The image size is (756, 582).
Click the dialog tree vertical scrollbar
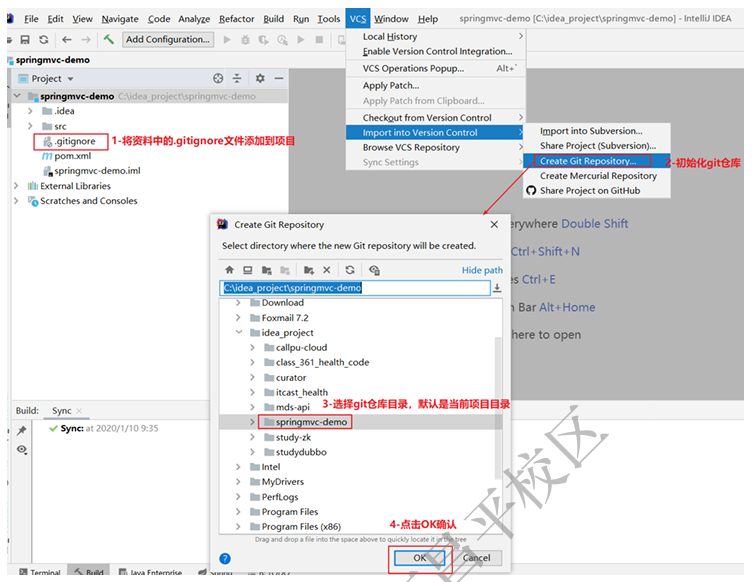pyautogui.click(x=498, y=407)
